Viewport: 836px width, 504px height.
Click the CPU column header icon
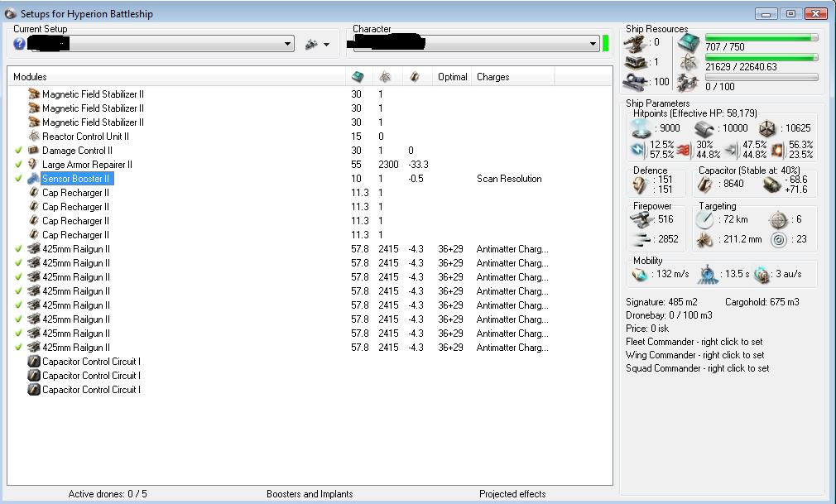pos(358,77)
